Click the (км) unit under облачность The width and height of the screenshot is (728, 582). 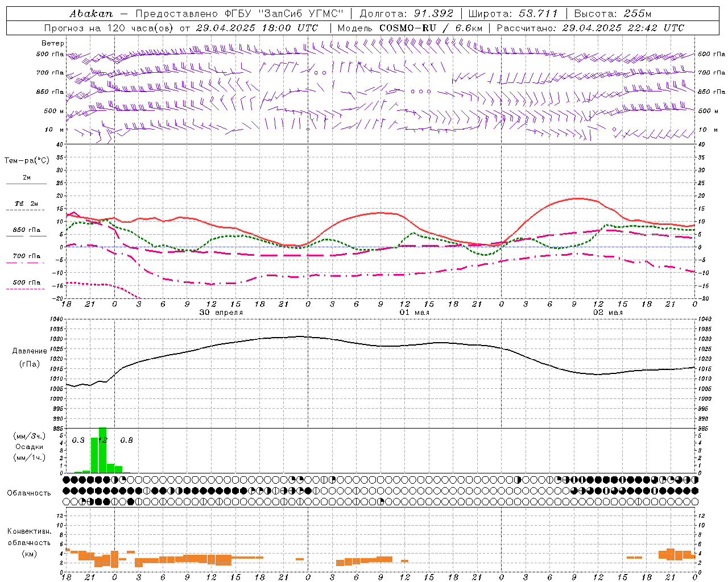[29, 554]
